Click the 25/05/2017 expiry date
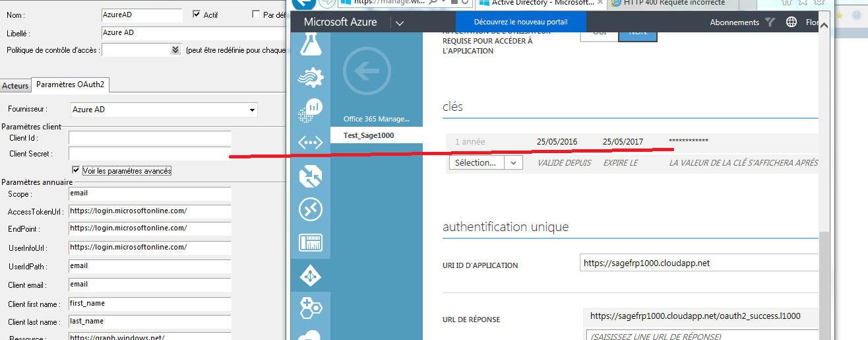Image resolution: width=868 pixels, height=340 pixels. point(623,141)
